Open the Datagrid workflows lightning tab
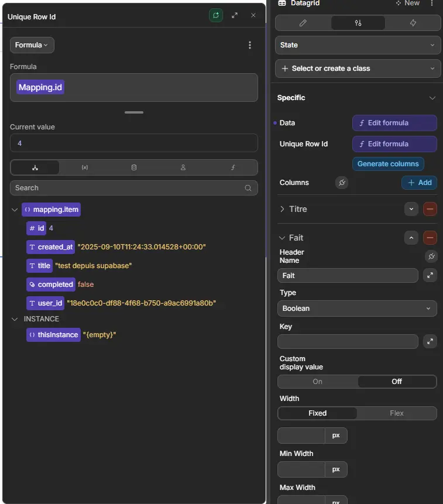This screenshot has width=443, height=504. point(413,23)
